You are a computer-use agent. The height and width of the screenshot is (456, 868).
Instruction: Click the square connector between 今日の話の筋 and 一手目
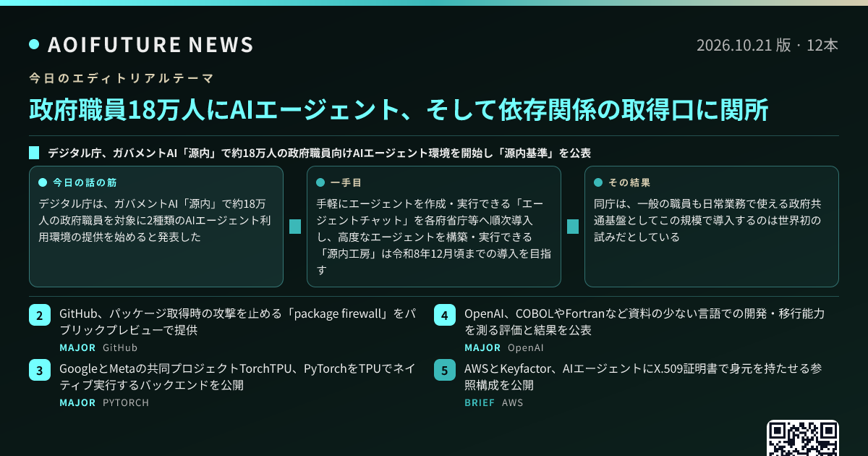click(x=295, y=227)
